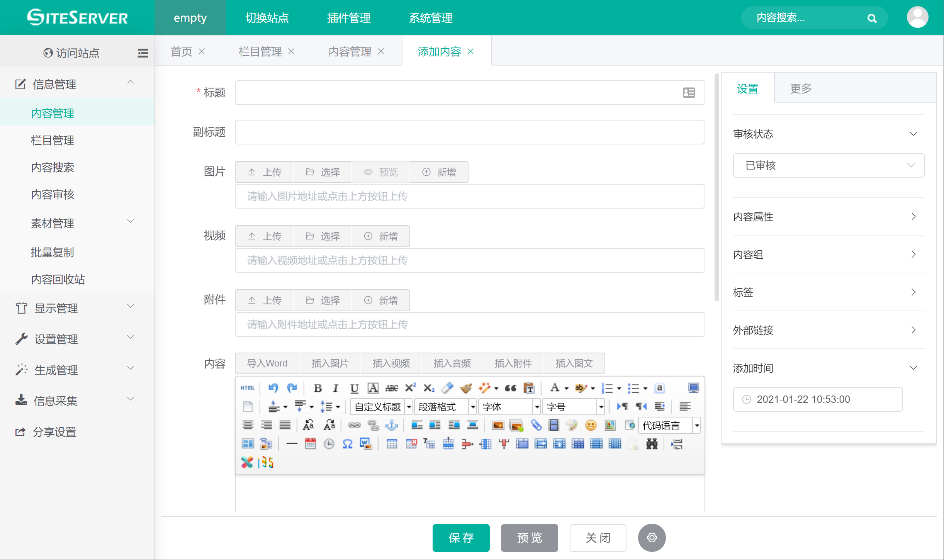The image size is (944, 560).
Task: Insert special character with Omega icon
Action: (x=347, y=444)
